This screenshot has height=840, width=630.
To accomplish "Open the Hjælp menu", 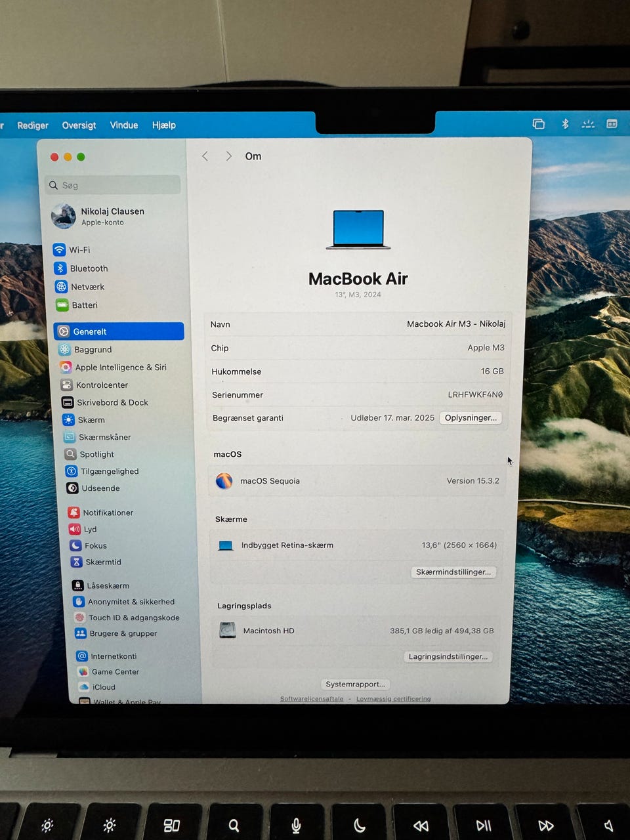I will click(x=164, y=125).
